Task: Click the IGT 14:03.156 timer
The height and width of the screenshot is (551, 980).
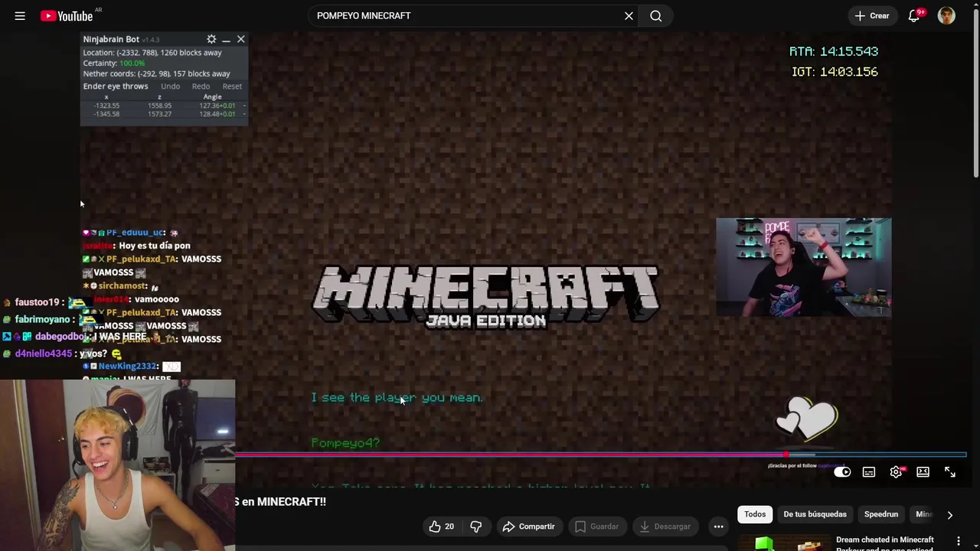Action: pyautogui.click(x=835, y=72)
